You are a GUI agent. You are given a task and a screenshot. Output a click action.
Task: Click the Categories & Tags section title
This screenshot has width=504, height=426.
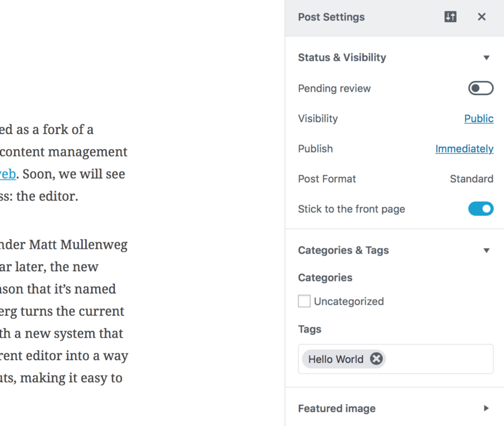tap(343, 250)
